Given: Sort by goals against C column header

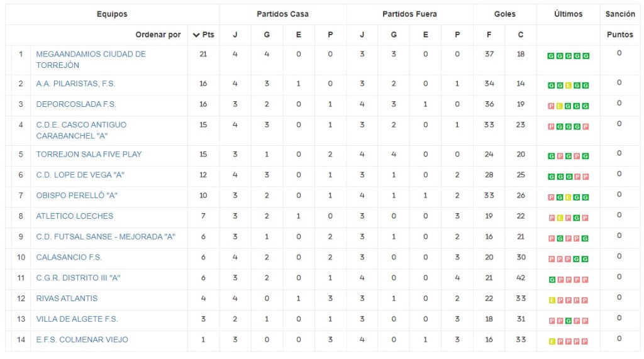Looking at the screenshot, I should pos(521,35).
